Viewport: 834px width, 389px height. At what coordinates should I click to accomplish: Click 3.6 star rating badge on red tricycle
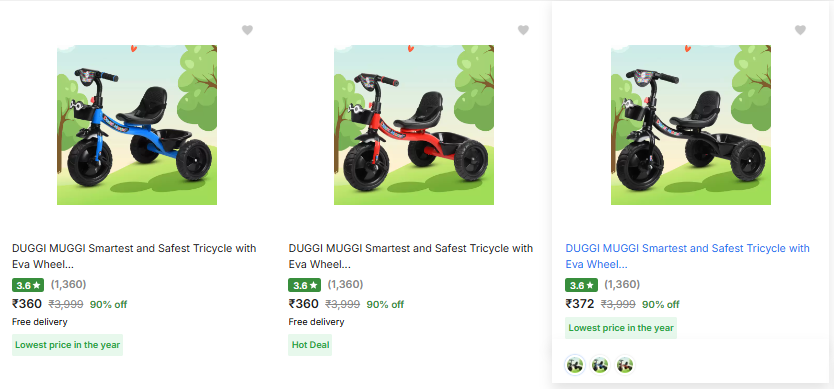(305, 285)
